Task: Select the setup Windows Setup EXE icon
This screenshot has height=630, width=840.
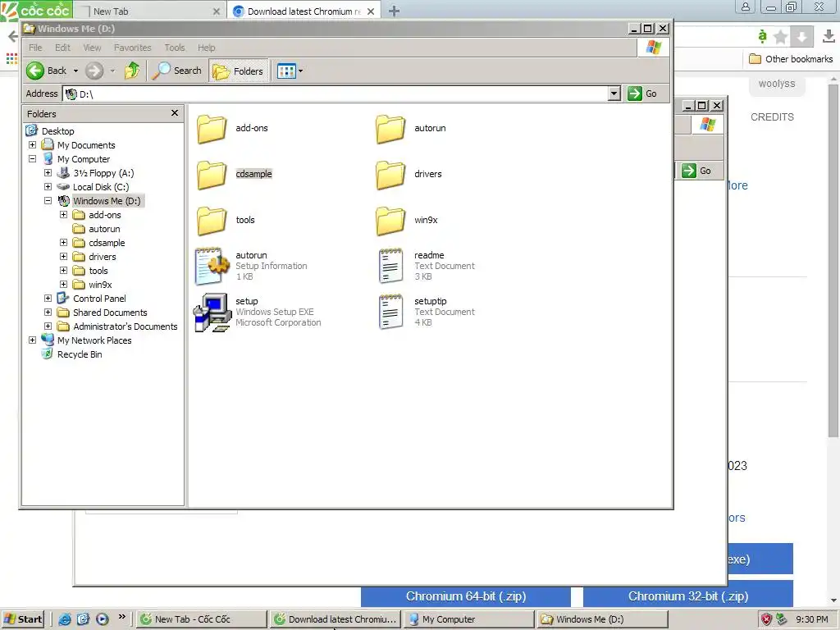Action: pos(212,312)
